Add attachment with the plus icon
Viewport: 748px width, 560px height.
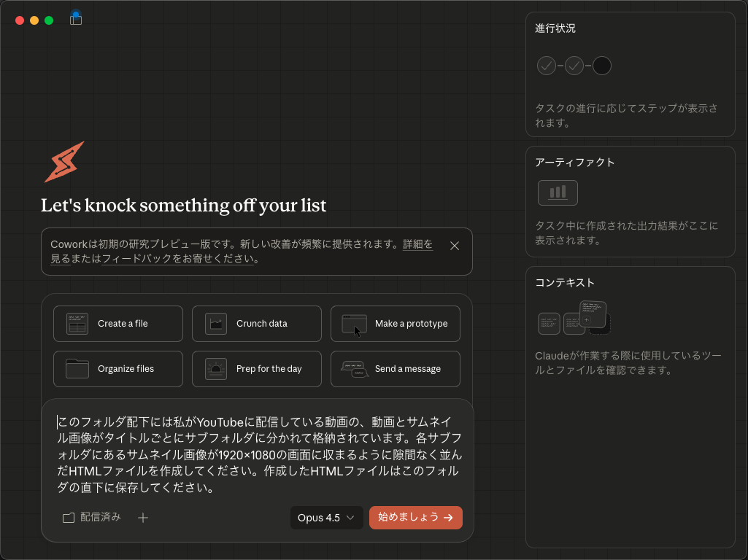tap(143, 518)
